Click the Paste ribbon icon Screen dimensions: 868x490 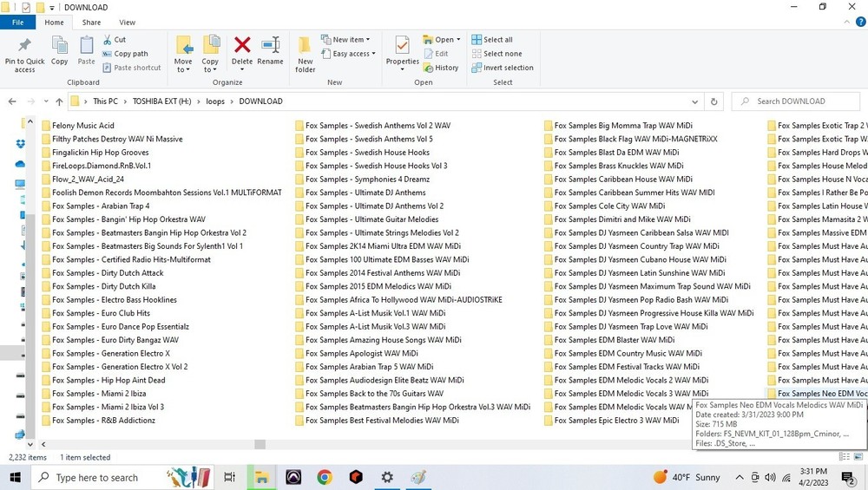point(86,45)
